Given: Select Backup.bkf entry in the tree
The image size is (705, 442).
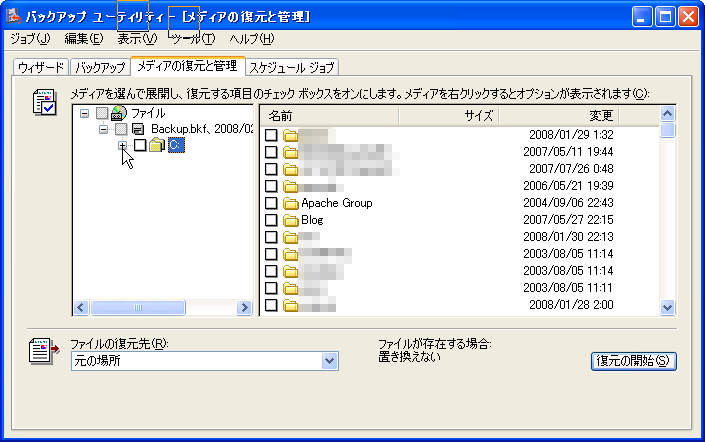Looking at the screenshot, I should 202,129.
